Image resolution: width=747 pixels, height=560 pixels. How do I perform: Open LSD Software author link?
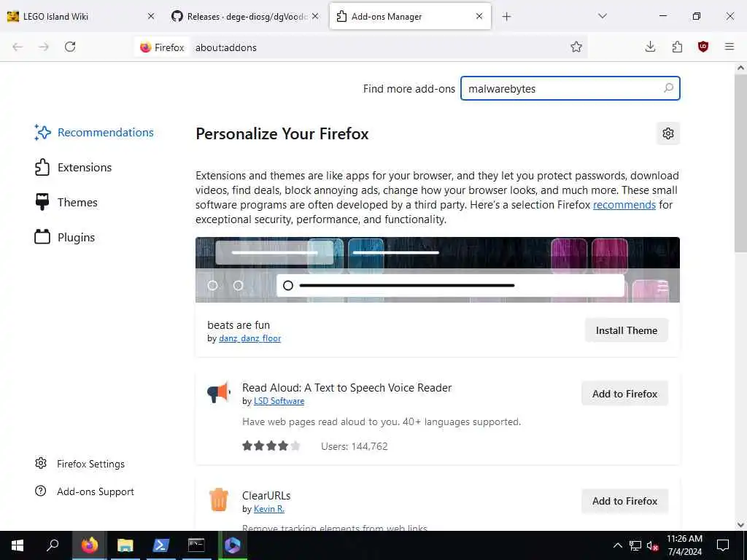click(x=279, y=401)
